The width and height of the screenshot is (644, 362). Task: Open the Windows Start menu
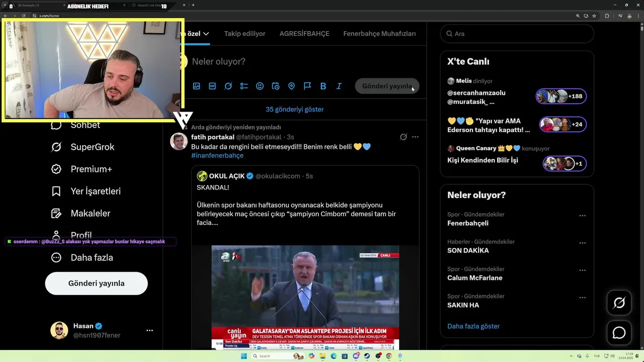coord(244,356)
